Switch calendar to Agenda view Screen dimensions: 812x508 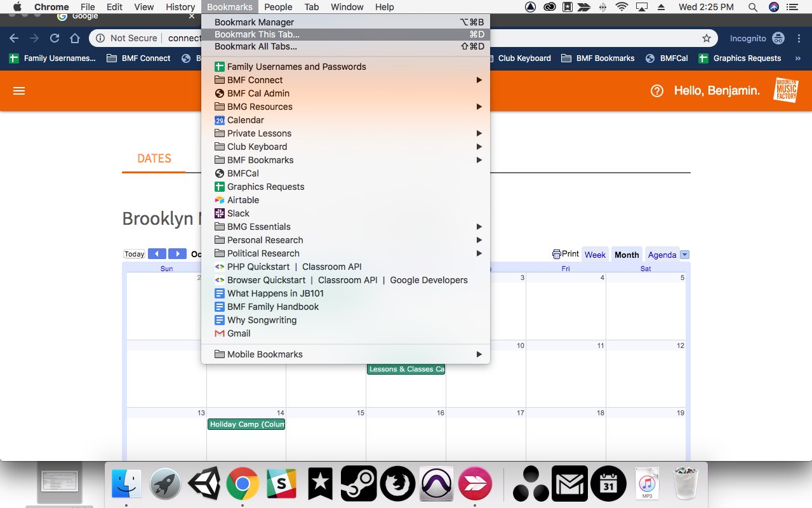point(662,255)
